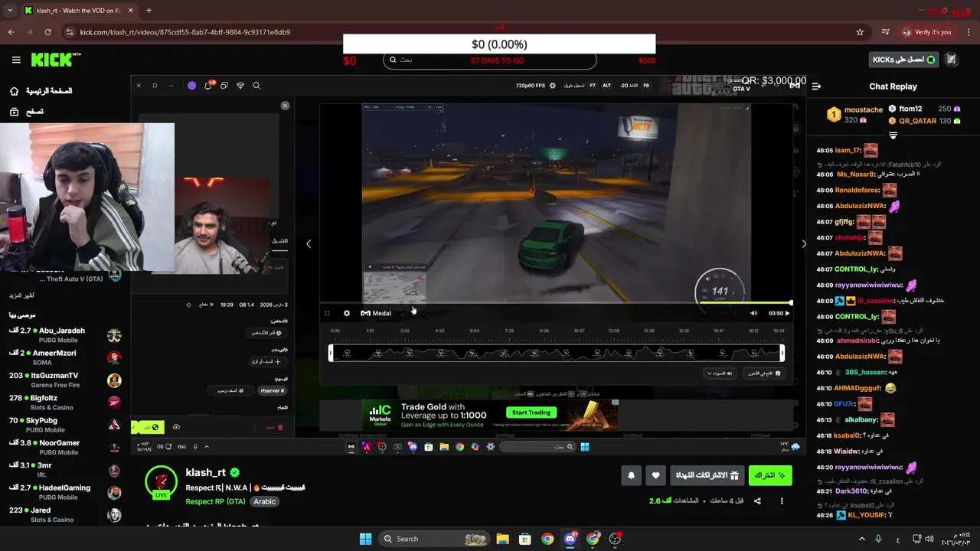This screenshot has height=551, width=980.
Task: Click the green Subscribe button
Action: [769, 475]
